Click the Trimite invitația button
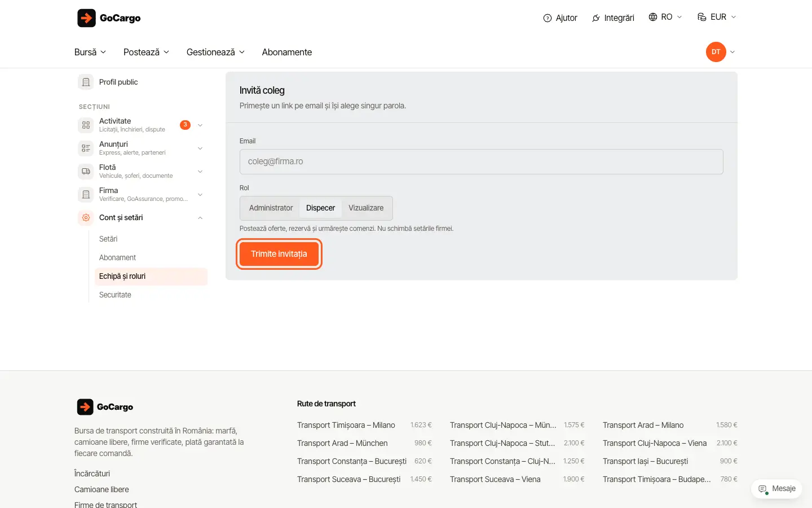 (279, 254)
